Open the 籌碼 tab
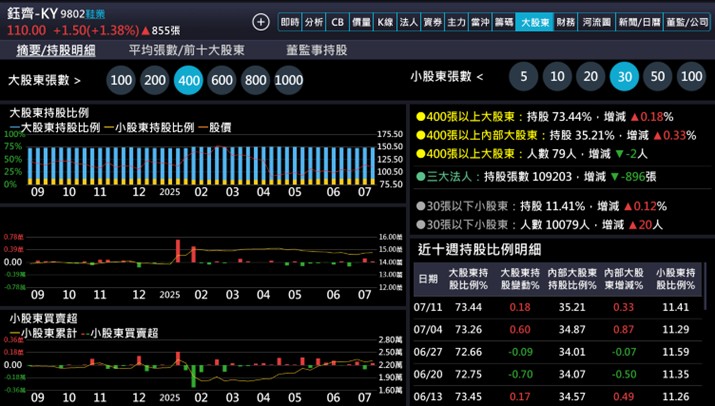 click(503, 22)
